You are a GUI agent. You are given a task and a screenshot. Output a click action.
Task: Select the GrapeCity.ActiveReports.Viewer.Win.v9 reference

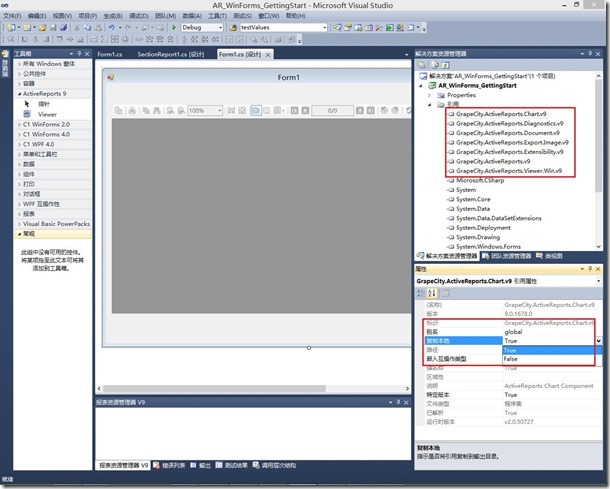(509, 170)
